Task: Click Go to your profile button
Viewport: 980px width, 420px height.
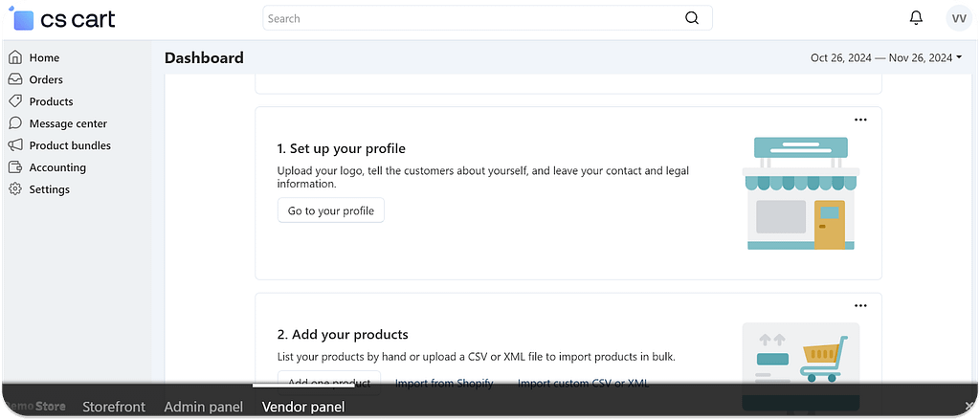Action: pos(330,210)
